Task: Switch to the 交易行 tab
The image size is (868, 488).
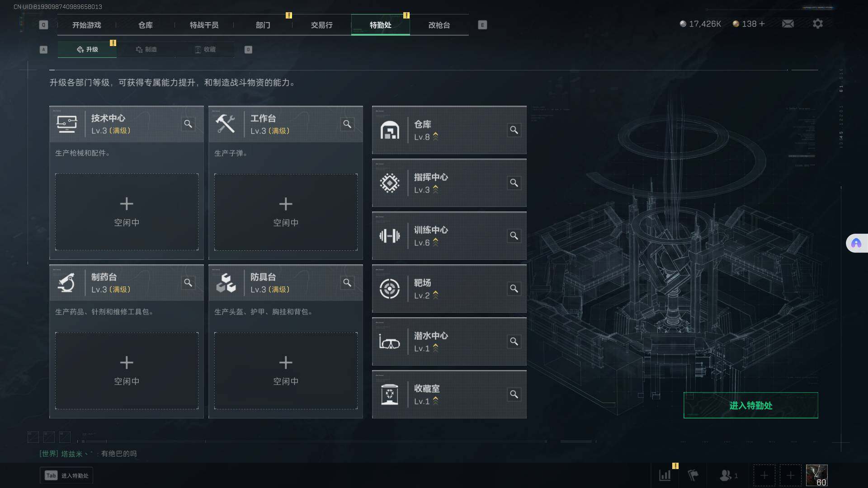Action: pos(321,25)
